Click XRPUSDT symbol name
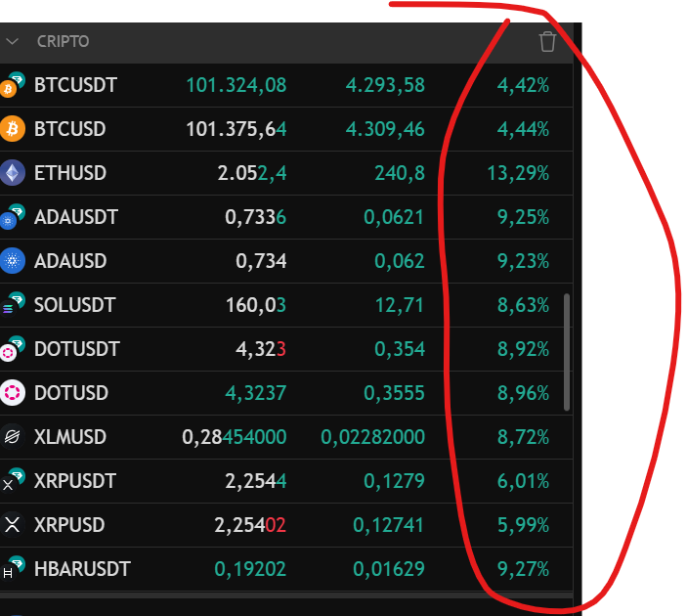The image size is (687, 616). (74, 481)
